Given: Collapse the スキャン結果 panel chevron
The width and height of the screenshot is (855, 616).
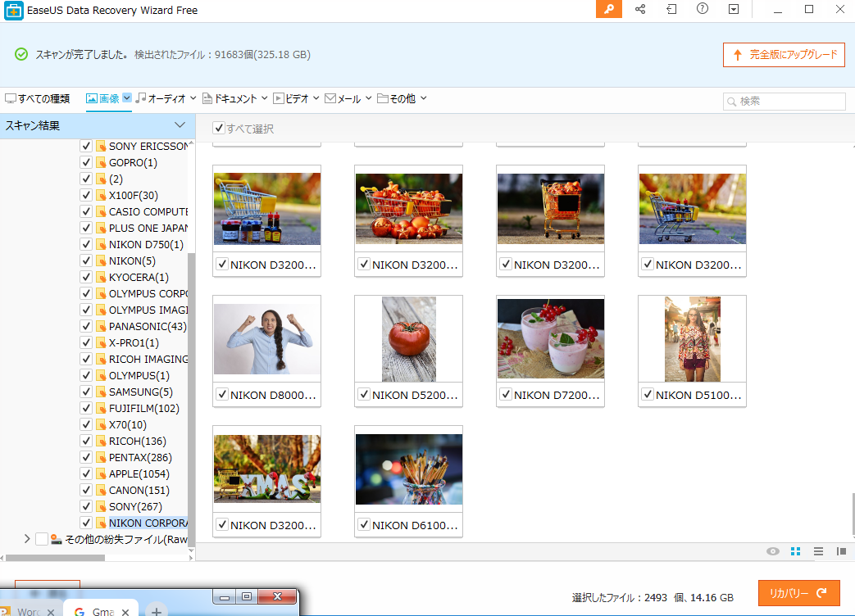Looking at the screenshot, I should 180,125.
